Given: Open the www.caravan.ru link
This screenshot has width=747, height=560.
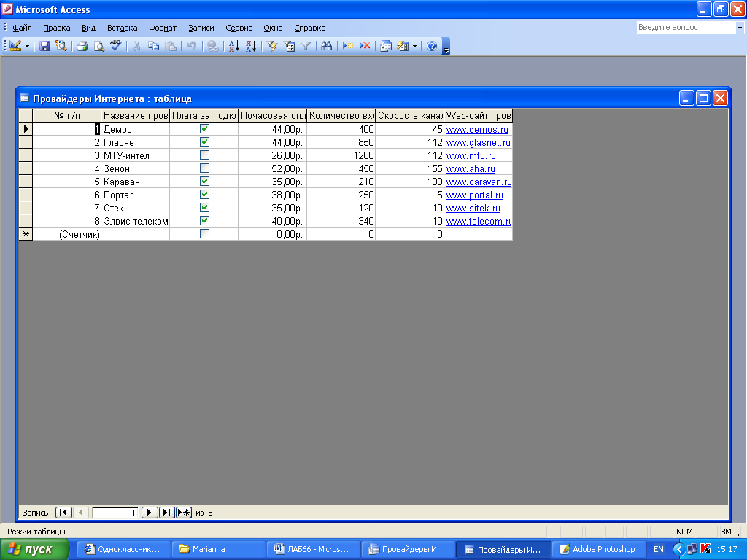Looking at the screenshot, I should (x=479, y=182).
